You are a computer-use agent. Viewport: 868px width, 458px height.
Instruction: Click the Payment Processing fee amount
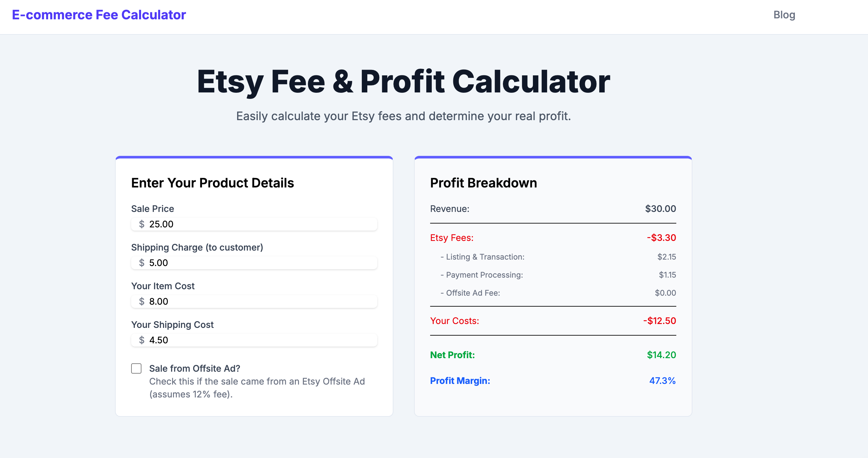point(667,275)
